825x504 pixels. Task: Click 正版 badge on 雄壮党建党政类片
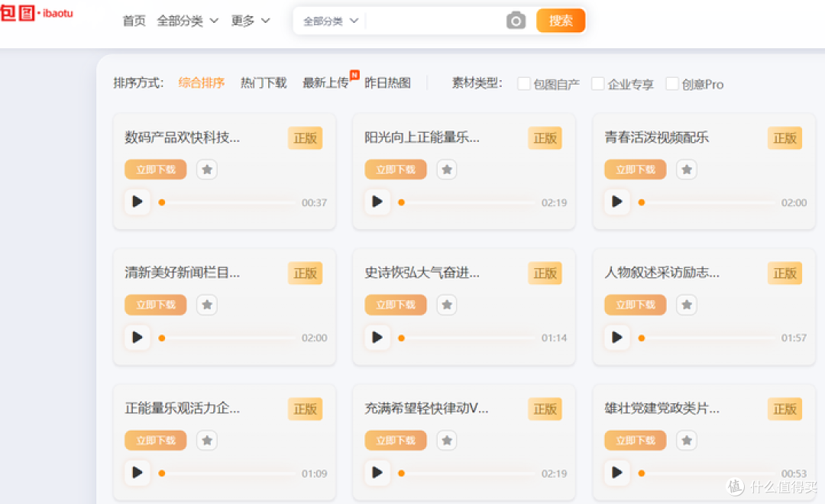point(785,409)
